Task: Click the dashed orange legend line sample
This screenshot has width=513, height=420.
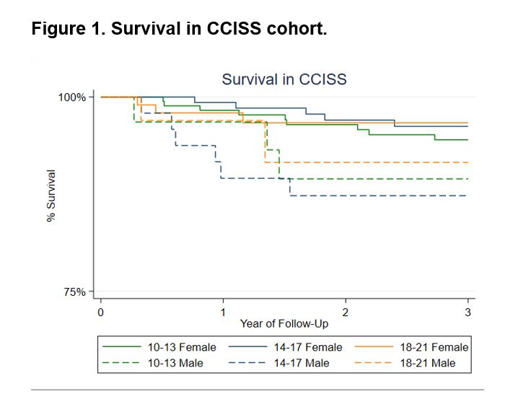Action: (374, 363)
